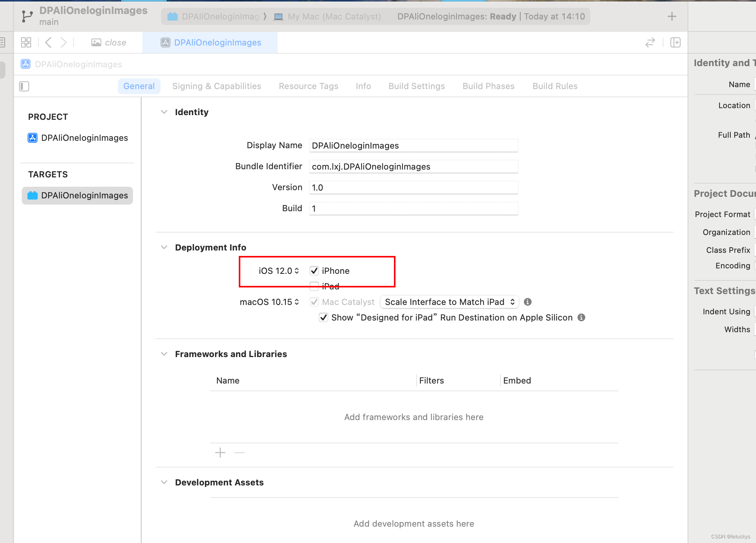Click the swap editor arrows icon

[x=650, y=42]
